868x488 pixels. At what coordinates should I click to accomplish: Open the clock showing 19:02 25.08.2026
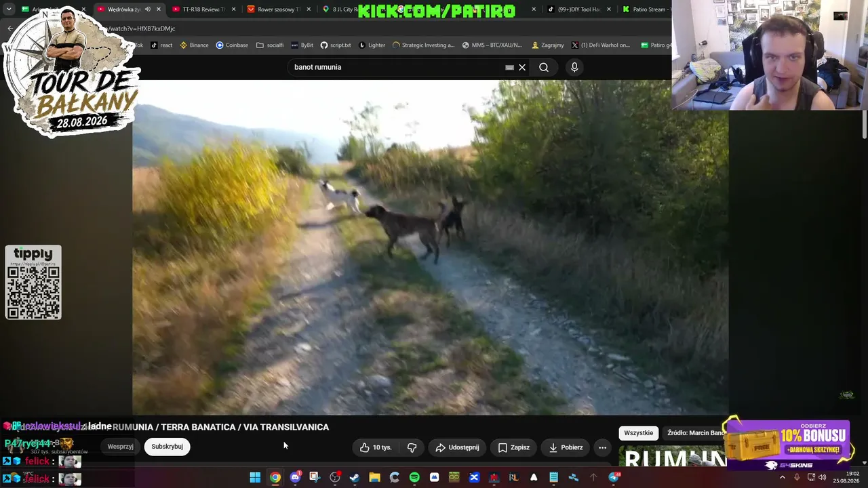coord(847,477)
